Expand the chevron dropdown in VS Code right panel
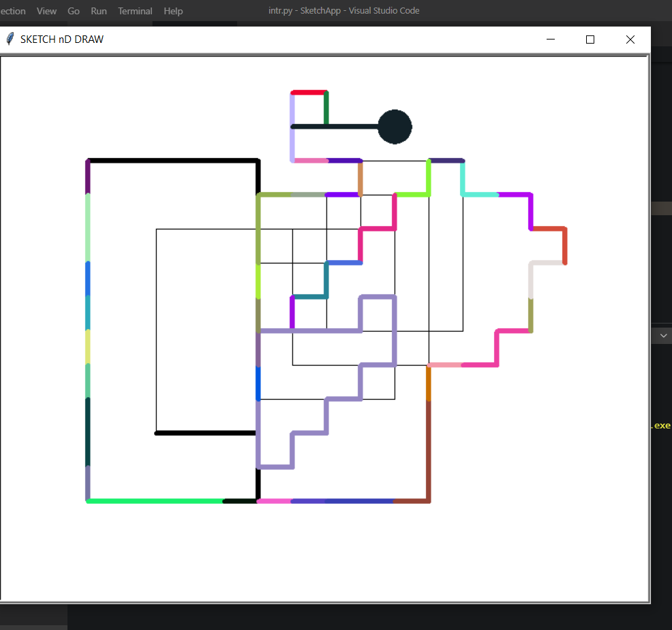This screenshot has height=630, width=672. click(x=663, y=336)
